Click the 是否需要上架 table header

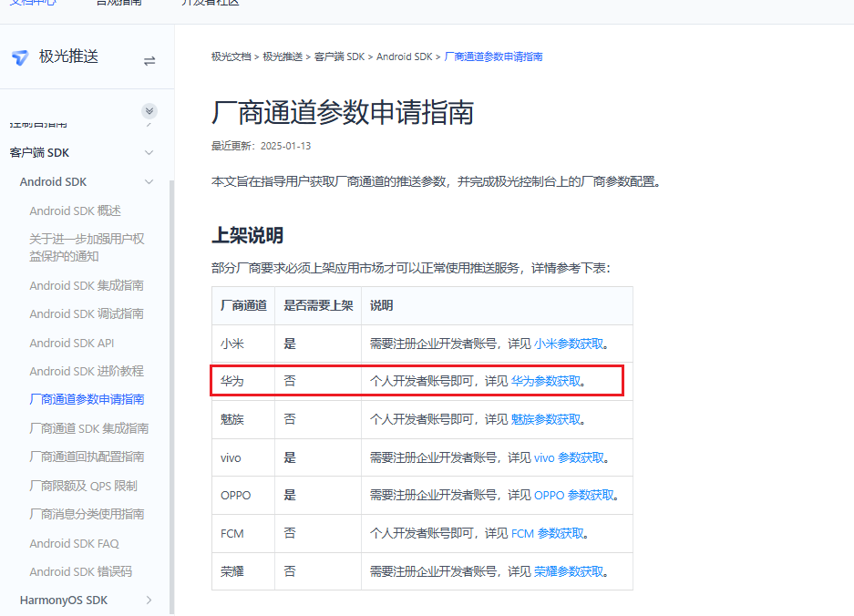click(318, 305)
